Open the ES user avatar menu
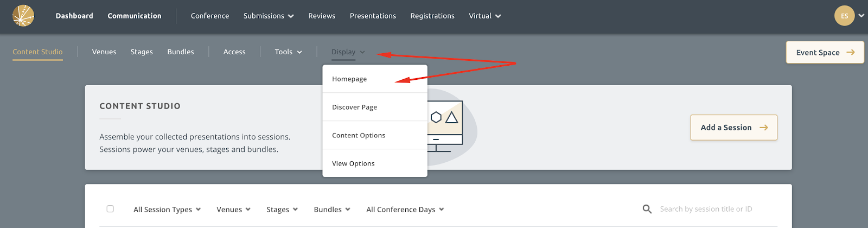Screen dimensions: 868x228 pyautogui.click(x=844, y=16)
